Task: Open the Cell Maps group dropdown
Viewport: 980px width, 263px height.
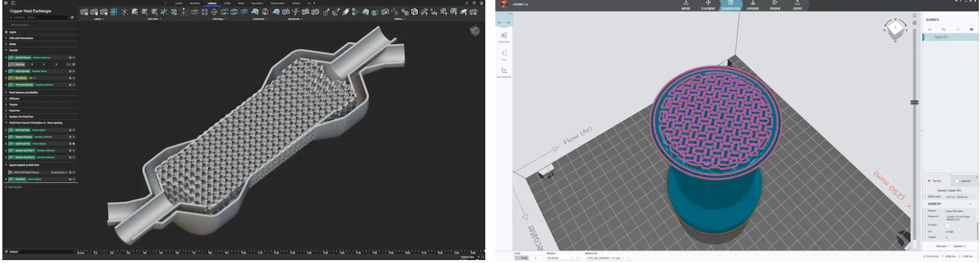Action: [219, 19]
